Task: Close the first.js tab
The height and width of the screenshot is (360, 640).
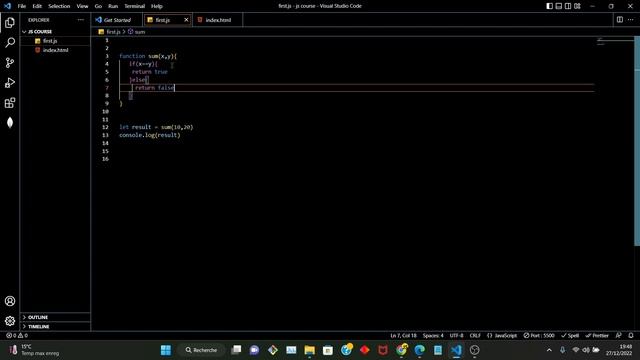Action: (187, 20)
